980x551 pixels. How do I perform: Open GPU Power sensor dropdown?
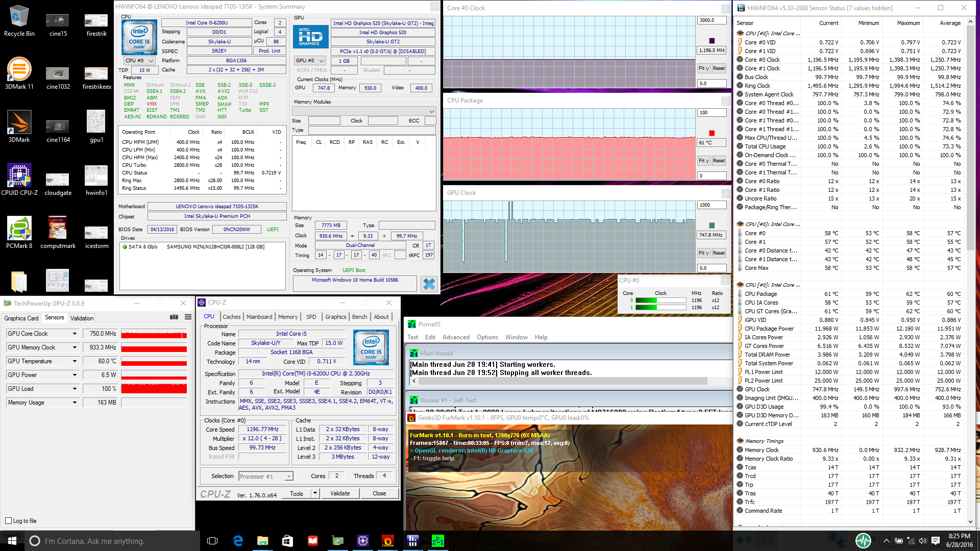pyautogui.click(x=75, y=375)
